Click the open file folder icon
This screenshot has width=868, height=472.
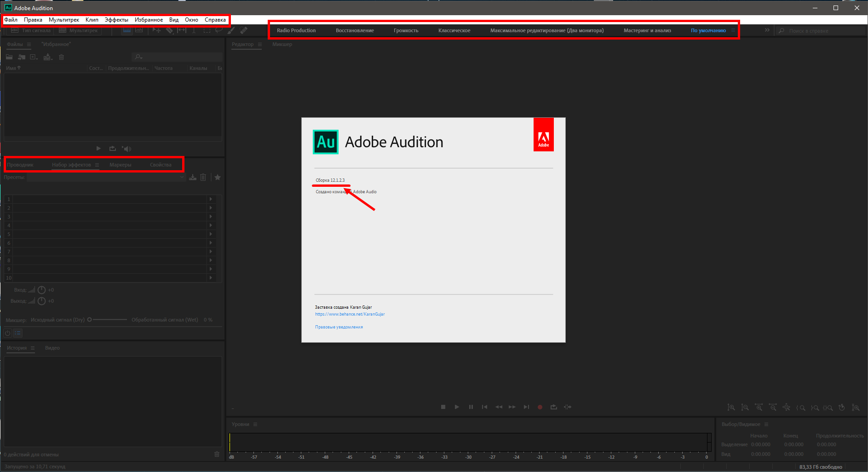[9, 57]
